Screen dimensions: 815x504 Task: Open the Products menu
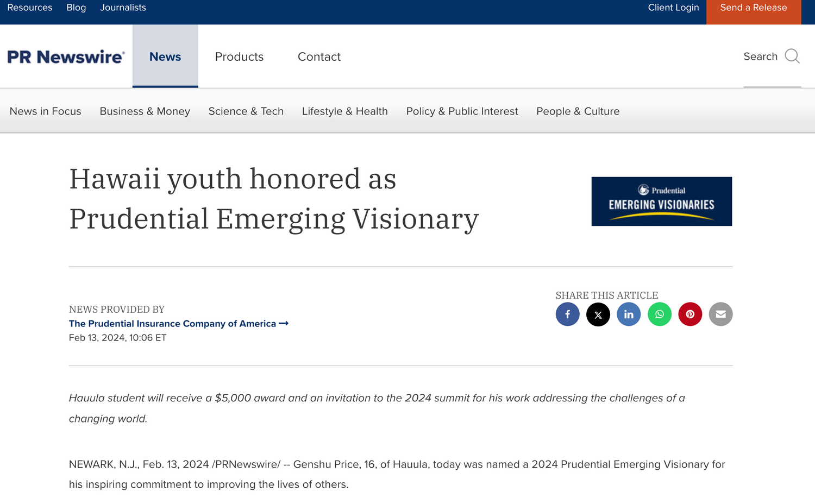pos(239,56)
